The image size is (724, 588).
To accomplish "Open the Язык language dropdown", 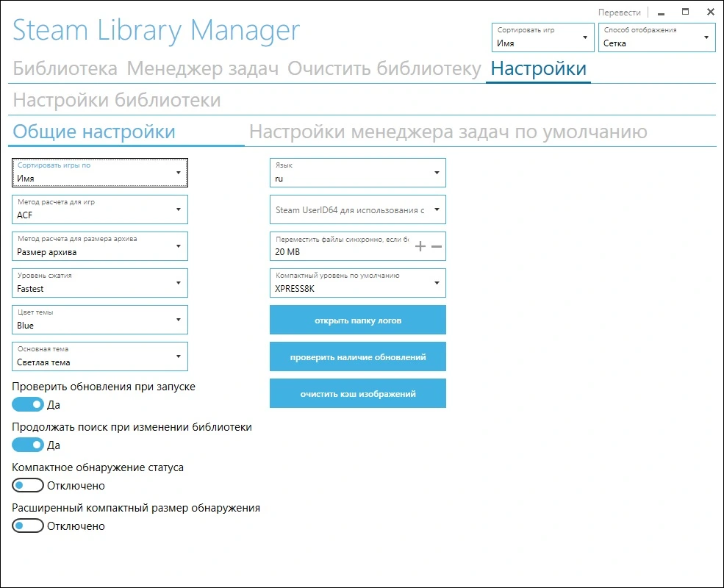I will (x=358, y=173).
